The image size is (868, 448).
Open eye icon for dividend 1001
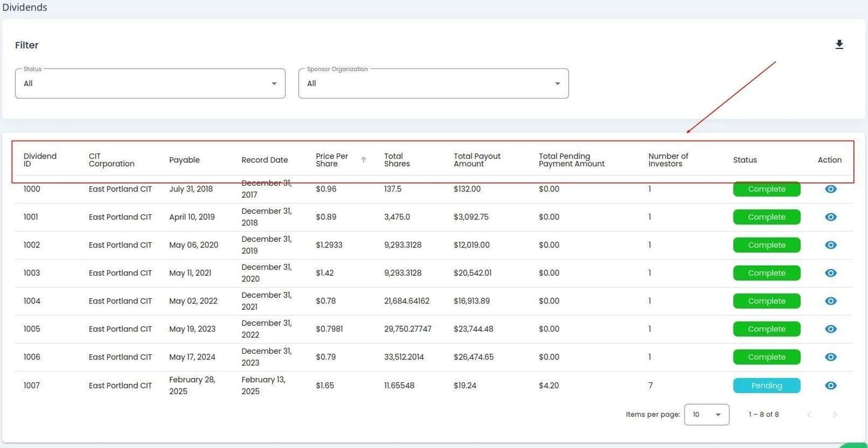point(830,217)
